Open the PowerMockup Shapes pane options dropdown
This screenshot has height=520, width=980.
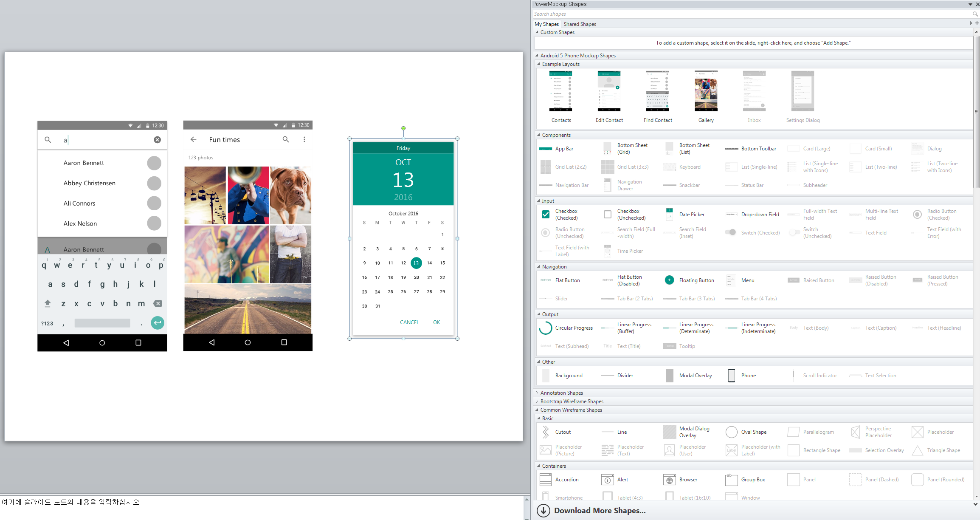(970, 4)
